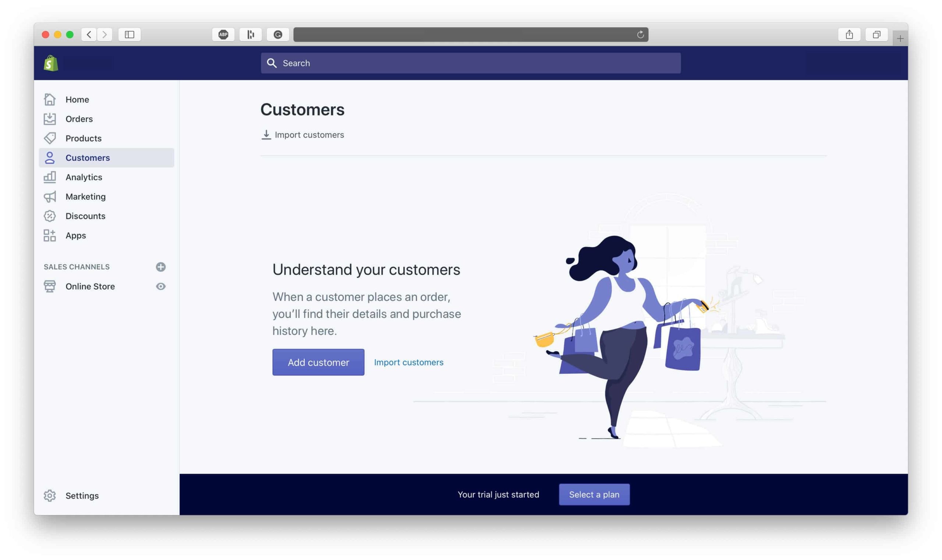The image size is (942, 560).
Task: Click the Apps navigation icon
Action: [x=49, y=235]
